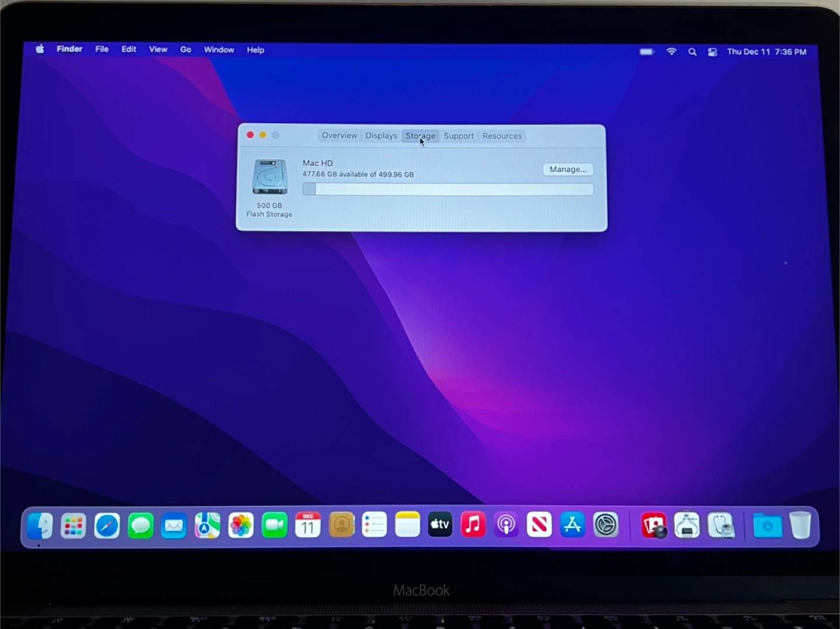This screenshot has height=629, width=840.
Task: Open the Displays tab
Action: click(381, 136)
